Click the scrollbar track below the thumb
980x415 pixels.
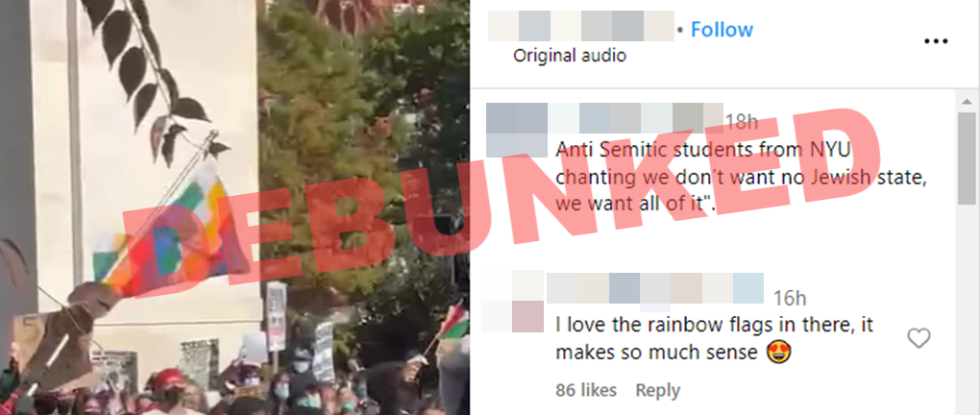[x=967, y=309]
